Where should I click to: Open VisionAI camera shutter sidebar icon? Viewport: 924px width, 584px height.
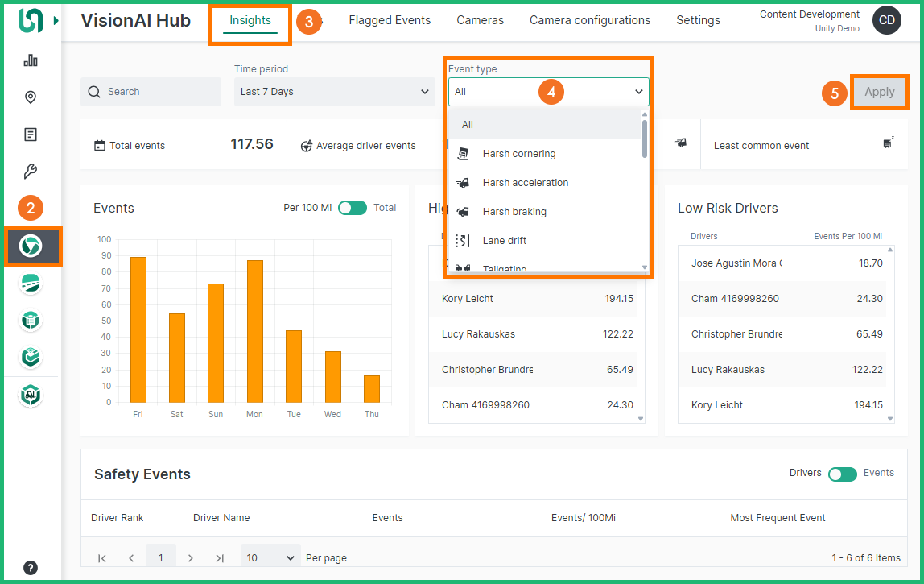point(31,246)
